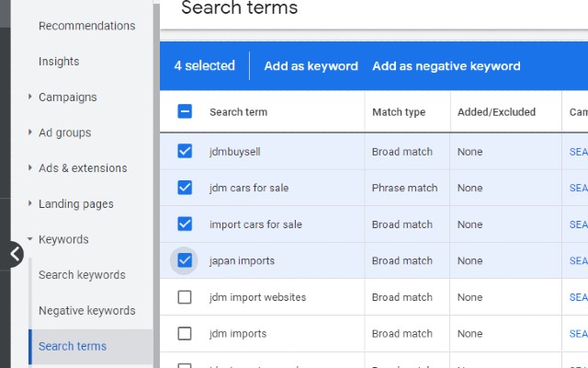
Task: Click Add as negative keyword button
Action: (x=447, y=66)
